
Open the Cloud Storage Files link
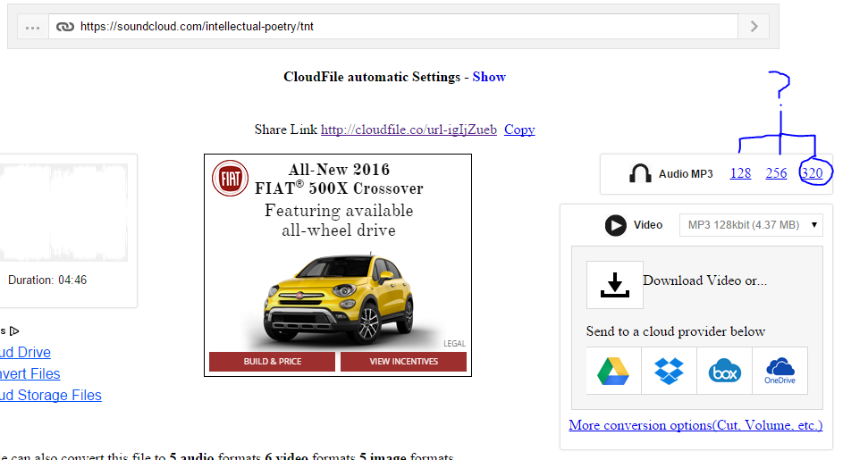coord(51,396)
